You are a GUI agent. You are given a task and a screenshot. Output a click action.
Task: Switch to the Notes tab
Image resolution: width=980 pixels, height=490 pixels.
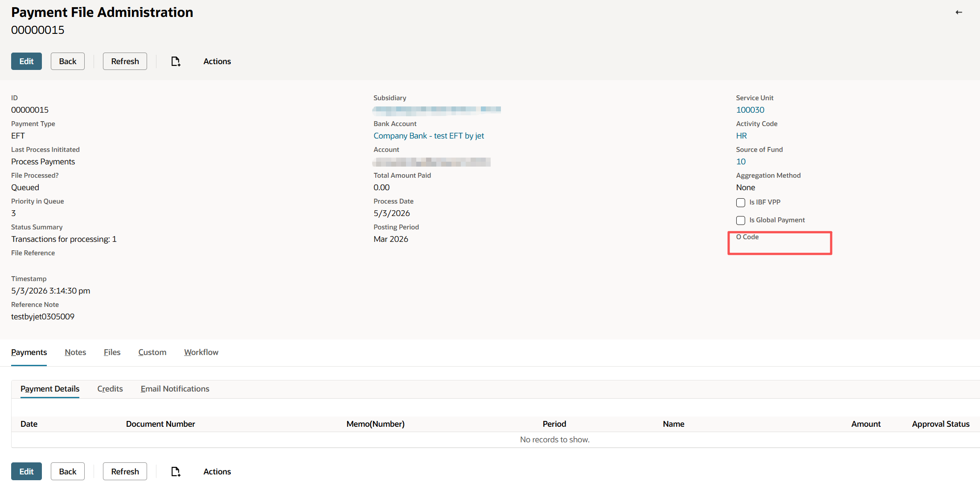(75, 352)
